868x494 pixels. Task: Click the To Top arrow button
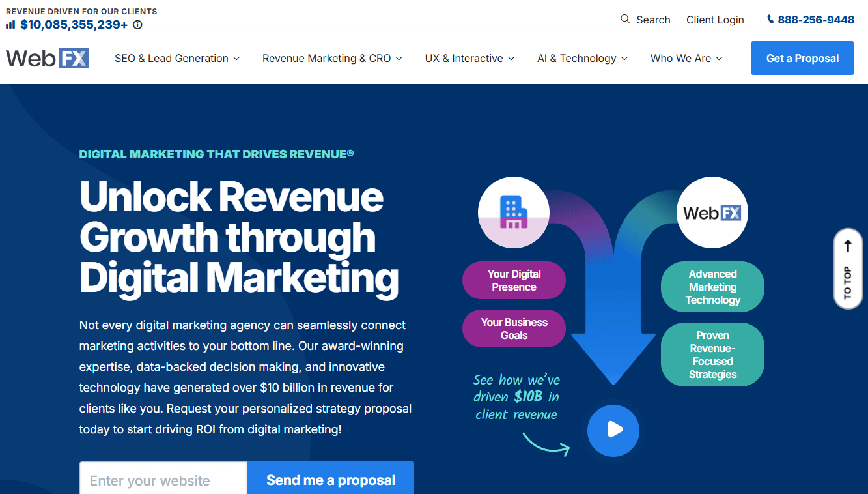tap(847, 268)
